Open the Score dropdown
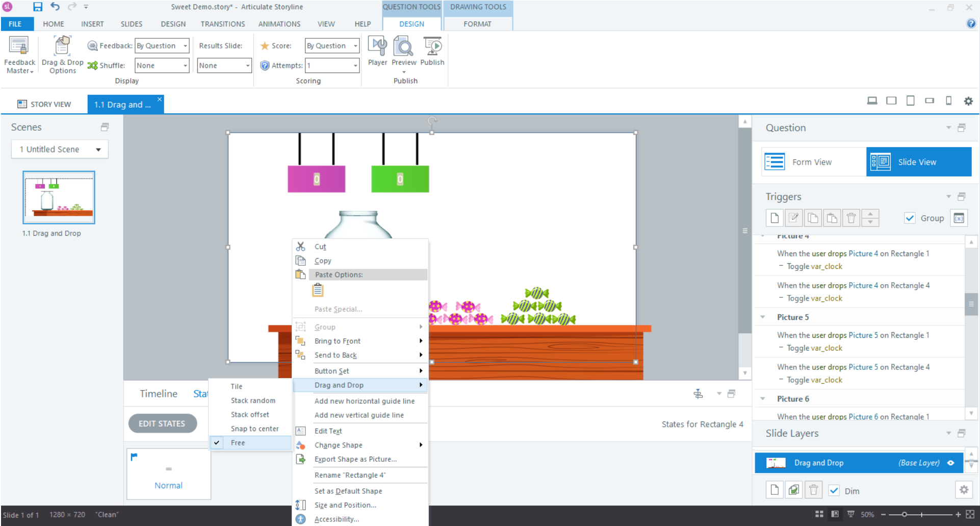This screenshot has height=526, width=980. [x=332, y=45]
